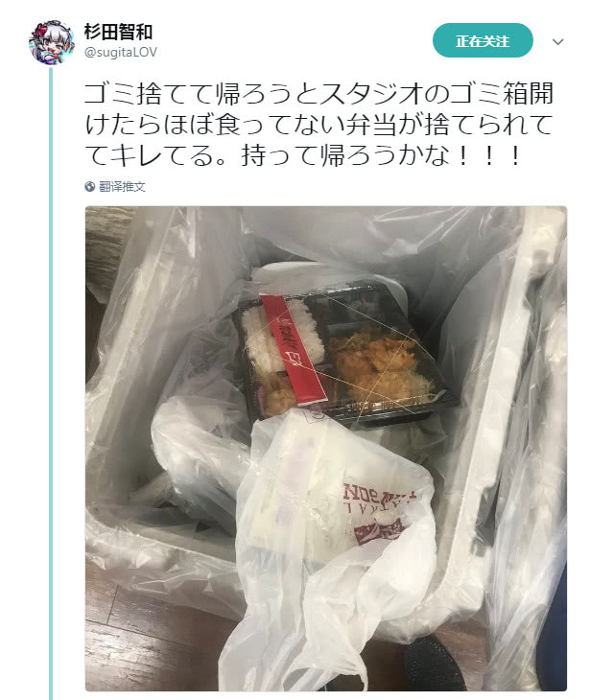Click the globe icon beside 翻译推文
Image resolution: width=590 pixels, height=700 pixels.
click(90, 187)
